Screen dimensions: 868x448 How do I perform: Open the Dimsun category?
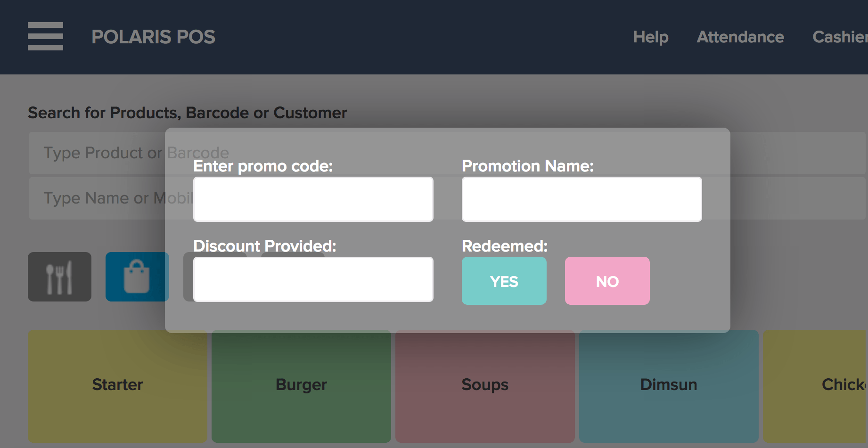668,385
